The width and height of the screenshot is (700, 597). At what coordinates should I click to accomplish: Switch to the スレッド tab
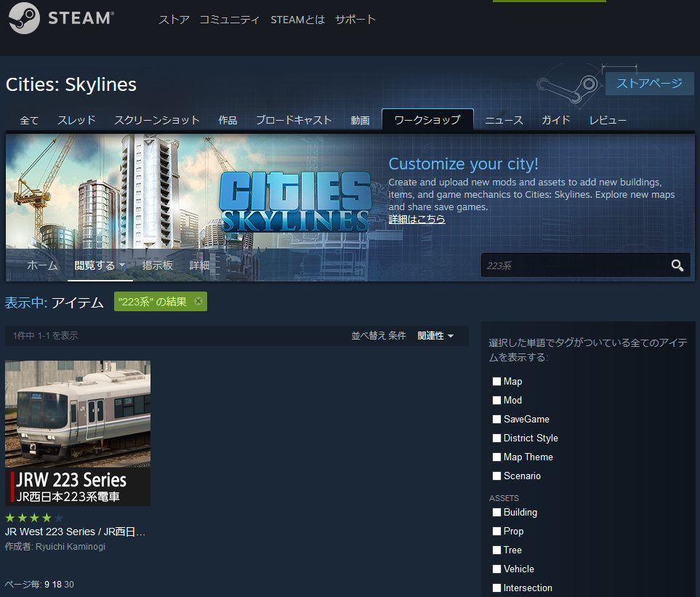tap(76, 120)
